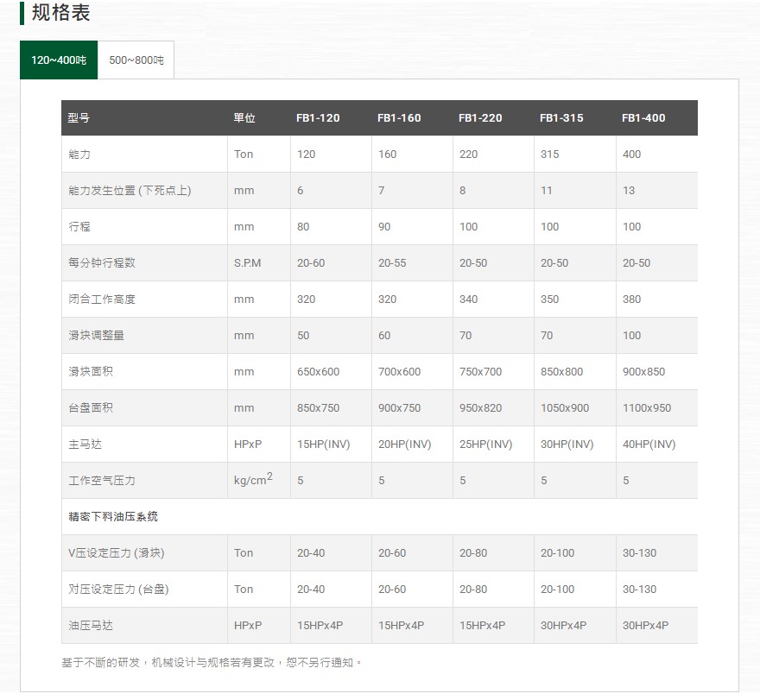This screenshot has height=700, width=760.
Task: Click the 油压马达 row label
Action: tap(90, 626)
